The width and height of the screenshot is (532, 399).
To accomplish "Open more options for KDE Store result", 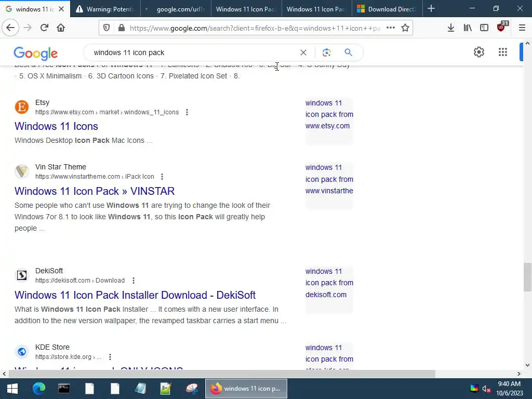I will 110,357.
